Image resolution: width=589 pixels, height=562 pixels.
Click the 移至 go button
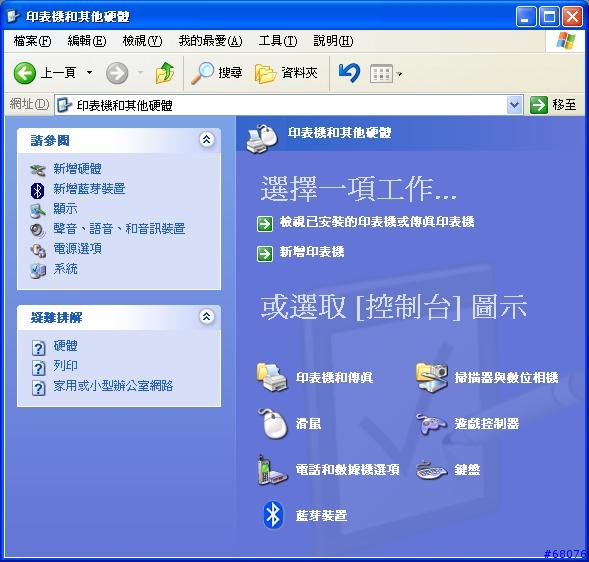click(553, 104)
